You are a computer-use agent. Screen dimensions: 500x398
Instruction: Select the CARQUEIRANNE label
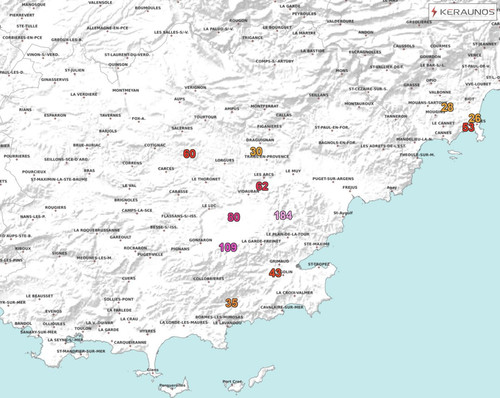130,343
